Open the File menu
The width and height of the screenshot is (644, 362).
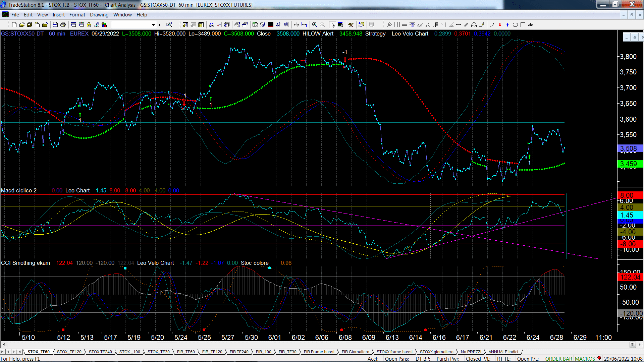[x=15, y=15]
